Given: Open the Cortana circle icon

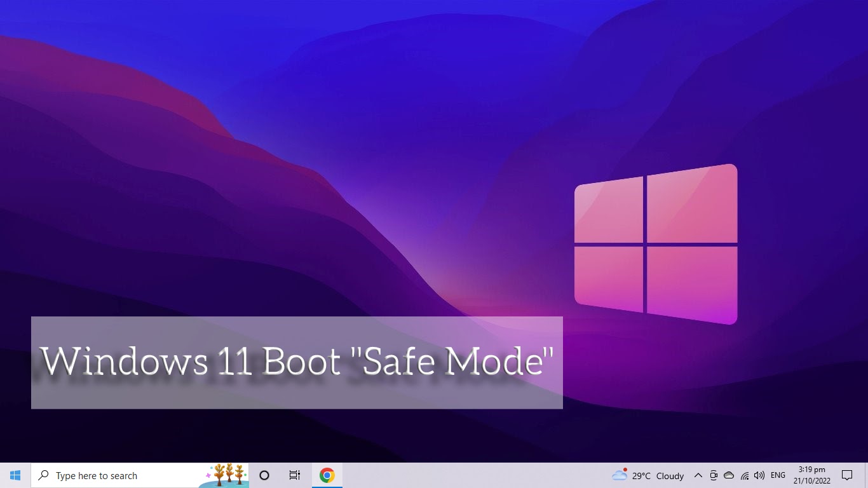Looking at the screenshot, I should pos(264,475).
